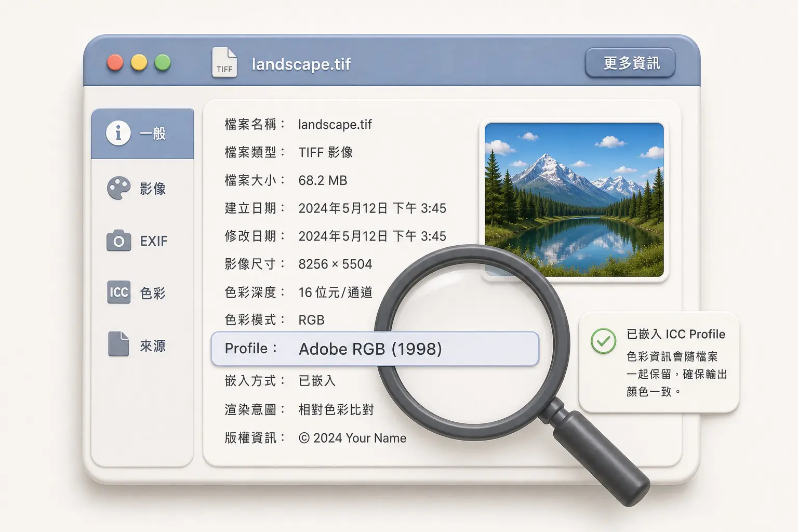Click landscape.tif value in 檔案名稱 row
Image resolution: width=798 pixels, height=532 pixels.
point(335,125)
